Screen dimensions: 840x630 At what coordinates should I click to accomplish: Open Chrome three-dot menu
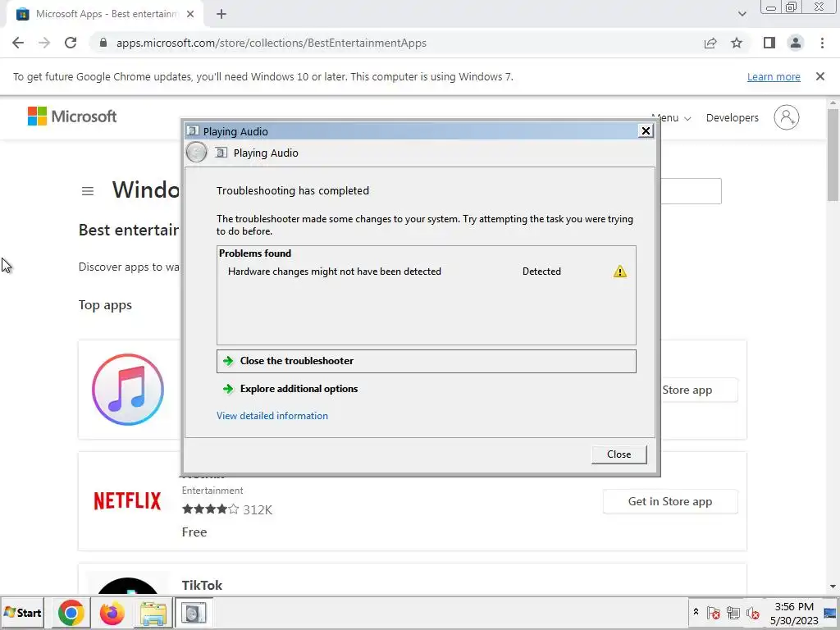822,43
